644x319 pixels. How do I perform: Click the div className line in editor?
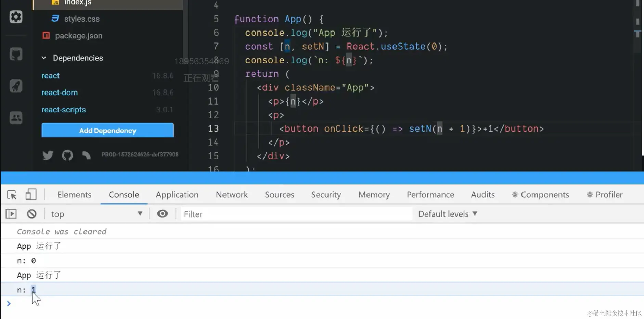[x=315, y=87]
